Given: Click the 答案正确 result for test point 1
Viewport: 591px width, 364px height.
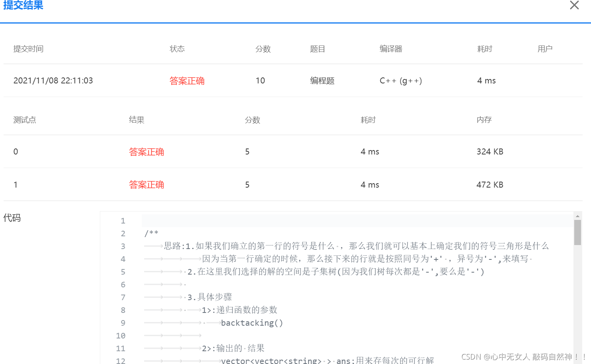Looking at the screenshot, I should point(147,184).
